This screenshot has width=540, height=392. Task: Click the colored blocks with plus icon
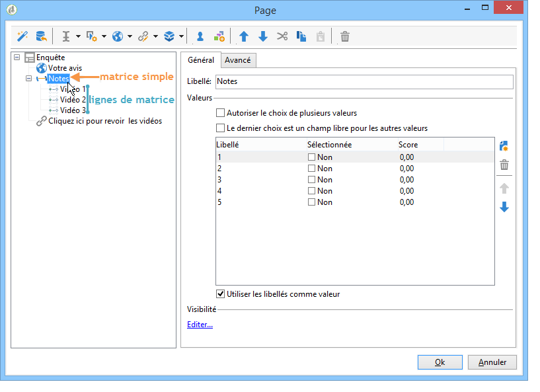tap(219, 36)
